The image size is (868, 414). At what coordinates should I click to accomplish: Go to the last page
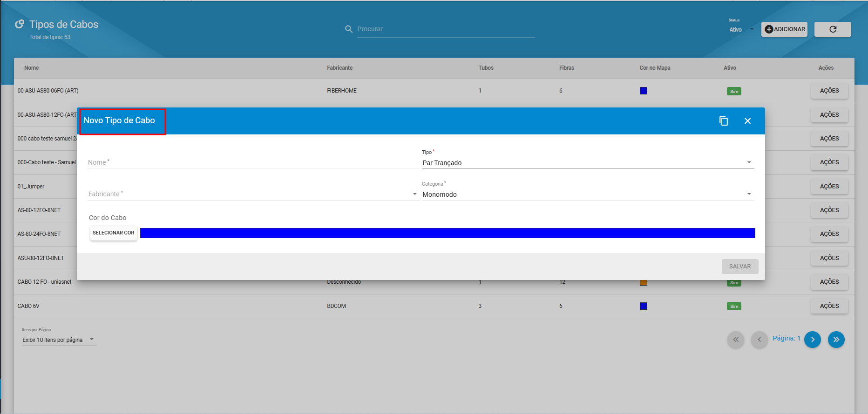tap(836, 340)
